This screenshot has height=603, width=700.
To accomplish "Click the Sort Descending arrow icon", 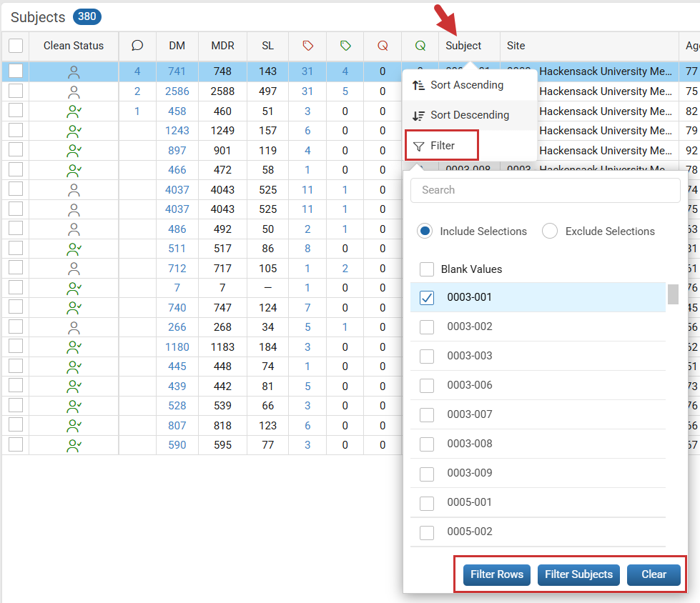I will click(418, 116).
